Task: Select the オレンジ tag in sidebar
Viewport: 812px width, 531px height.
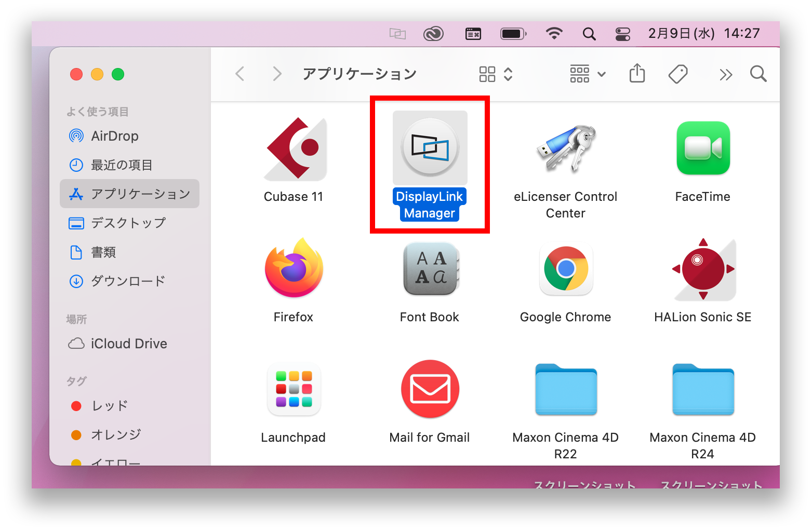Action: point(129,435)
